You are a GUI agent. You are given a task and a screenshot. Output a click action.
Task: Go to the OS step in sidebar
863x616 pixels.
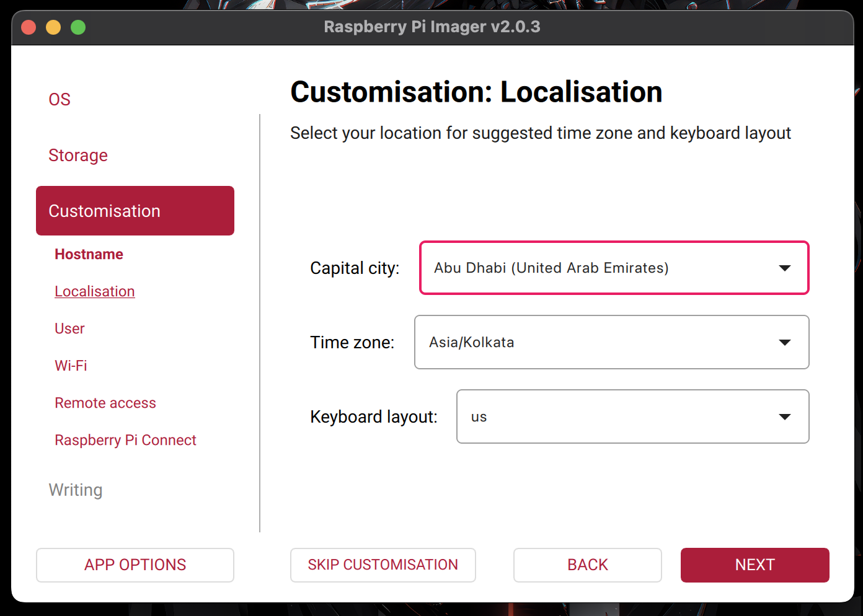point(60,99)
